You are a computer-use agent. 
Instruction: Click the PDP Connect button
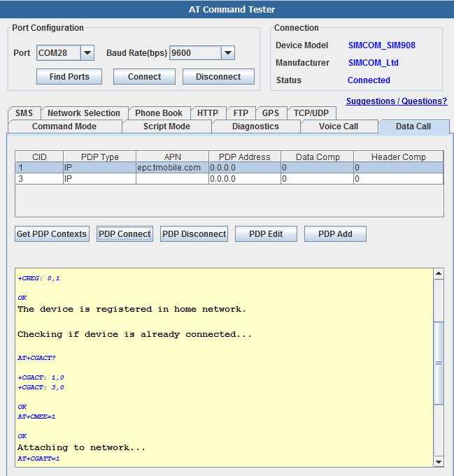(x=125, y=233)
